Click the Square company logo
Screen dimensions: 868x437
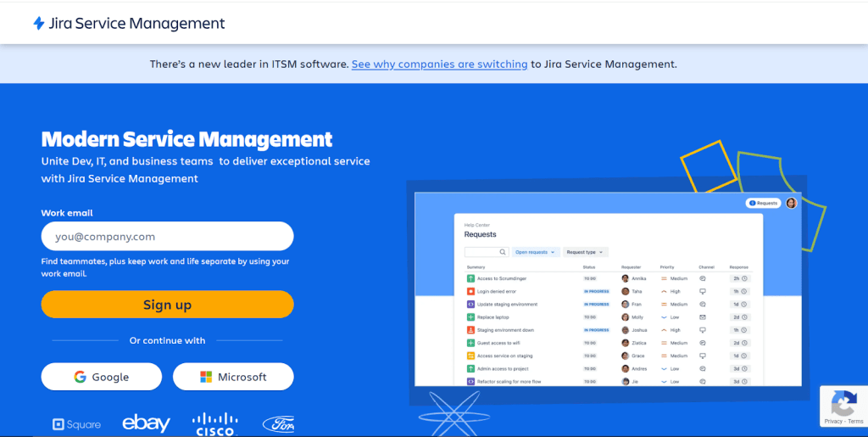click(x=76, y=425)
